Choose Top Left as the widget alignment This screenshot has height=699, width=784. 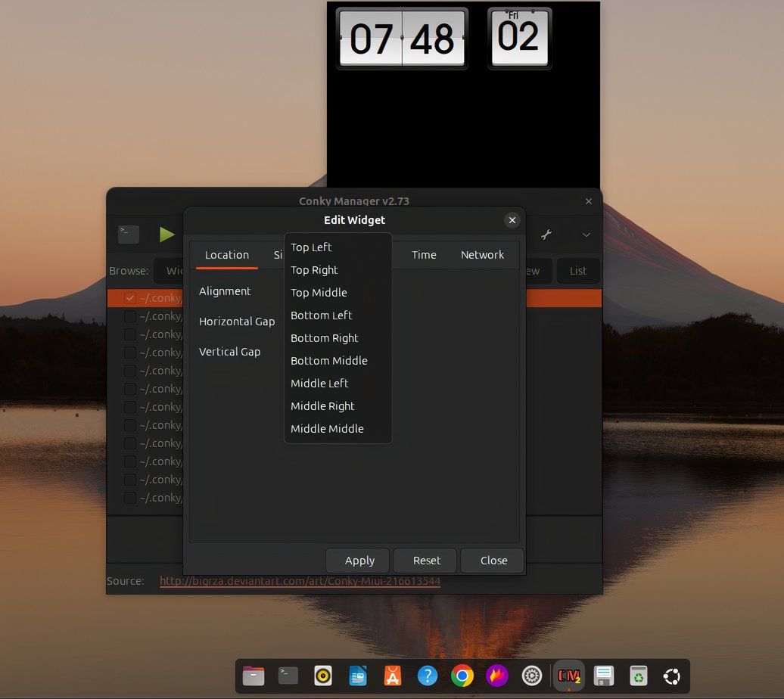311,247
